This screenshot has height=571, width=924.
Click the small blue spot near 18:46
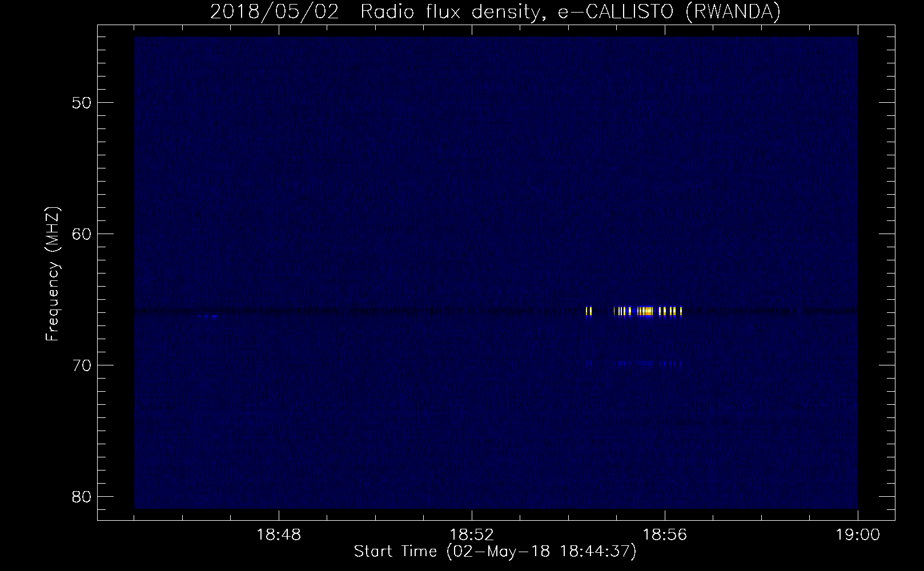click(207, 316)
